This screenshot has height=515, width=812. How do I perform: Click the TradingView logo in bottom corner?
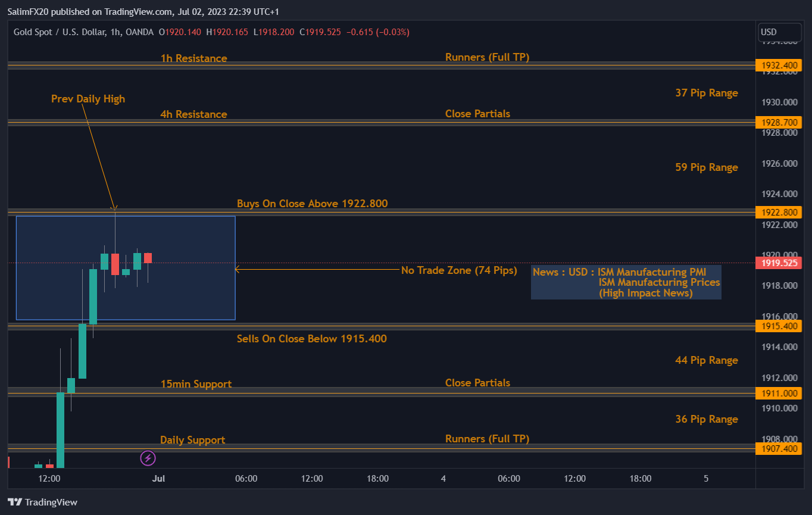click(42, 502)
